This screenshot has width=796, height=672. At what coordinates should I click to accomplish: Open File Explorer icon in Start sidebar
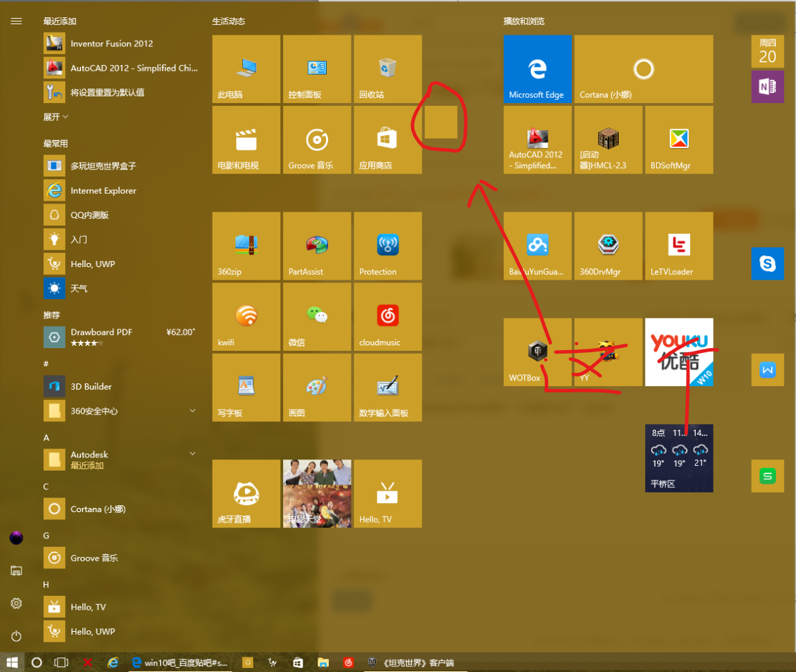pos(16,570)
